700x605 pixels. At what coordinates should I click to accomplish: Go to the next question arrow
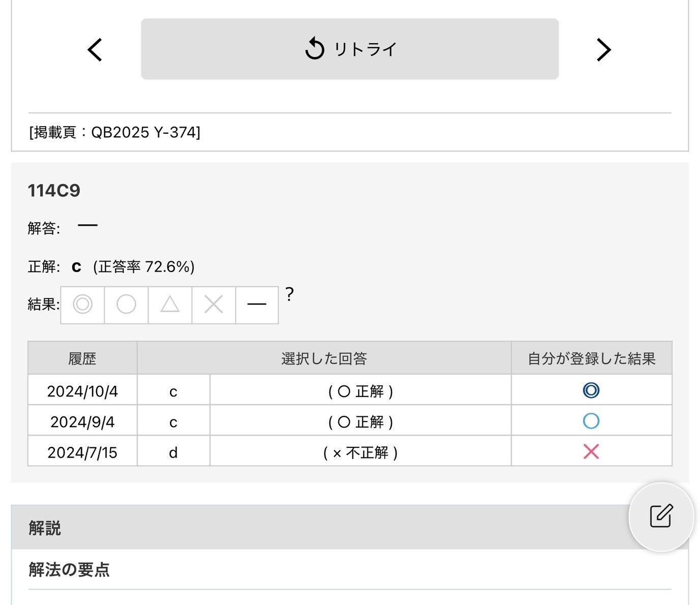tap(603, 50)
